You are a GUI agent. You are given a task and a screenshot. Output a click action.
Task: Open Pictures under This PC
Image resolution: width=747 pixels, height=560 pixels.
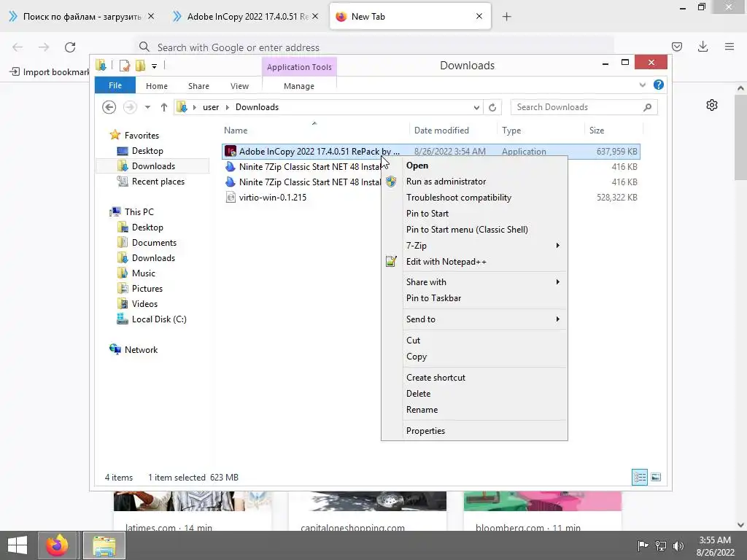coord(147,289)
